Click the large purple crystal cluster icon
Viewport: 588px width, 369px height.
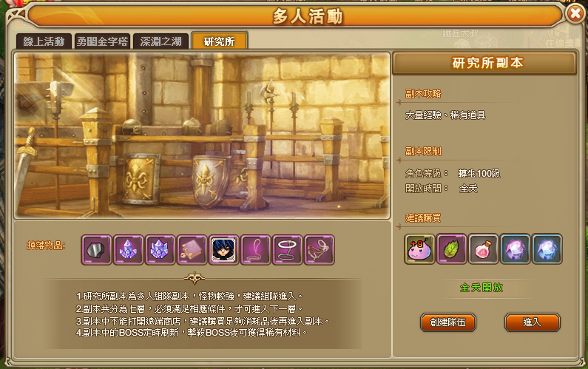coord(160,250)
